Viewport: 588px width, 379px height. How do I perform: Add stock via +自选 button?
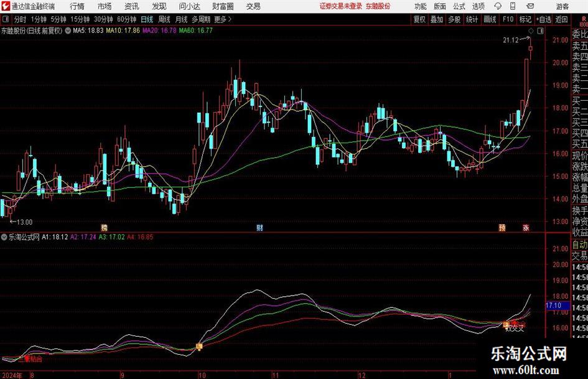(x=544, y=19)
